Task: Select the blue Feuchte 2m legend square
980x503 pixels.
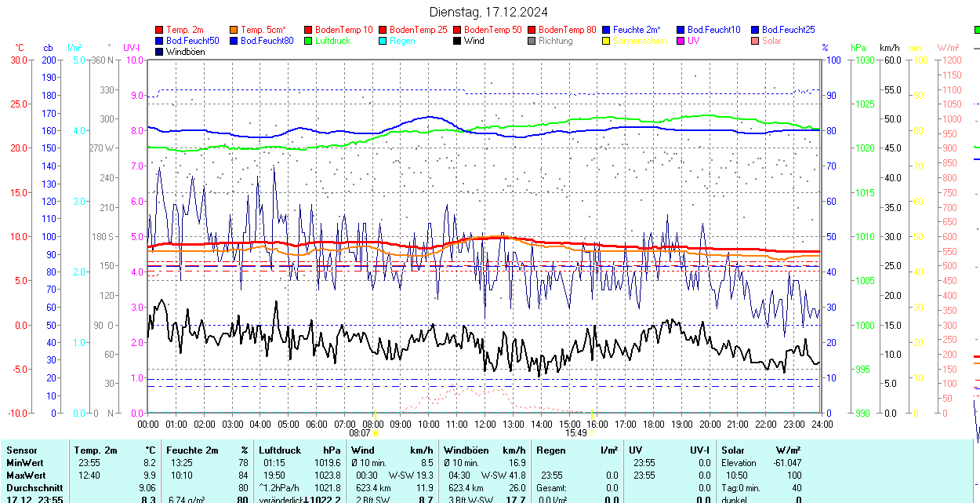Action: point(607,30)
